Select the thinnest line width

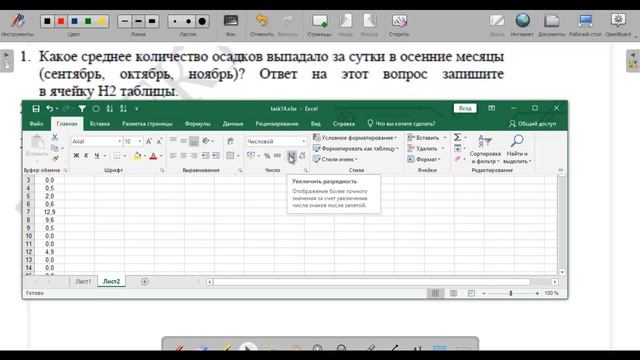[x=125, y=21]
